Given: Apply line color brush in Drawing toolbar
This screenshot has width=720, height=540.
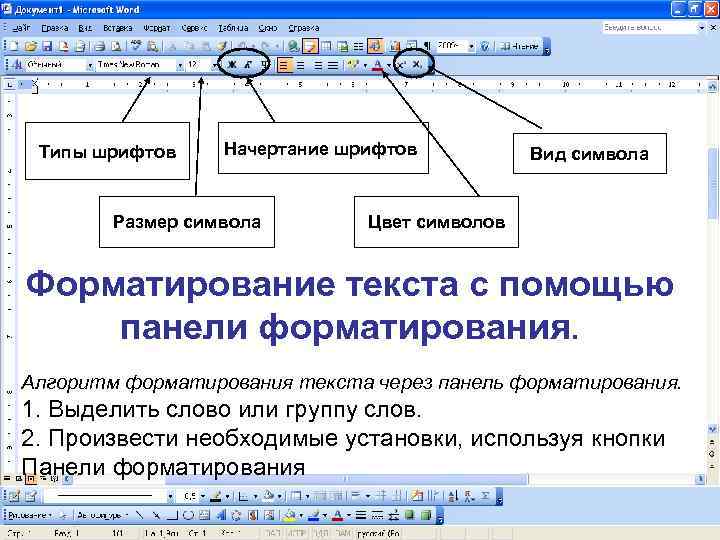Looking at the screenshot, I should [314, 515].
